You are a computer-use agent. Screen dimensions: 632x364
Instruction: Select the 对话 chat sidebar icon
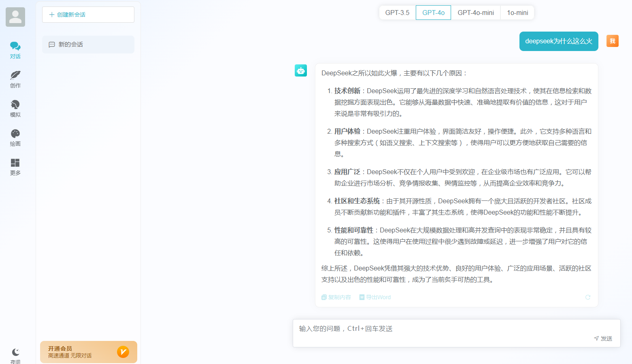pyautogui.click(x=15, y=50)
